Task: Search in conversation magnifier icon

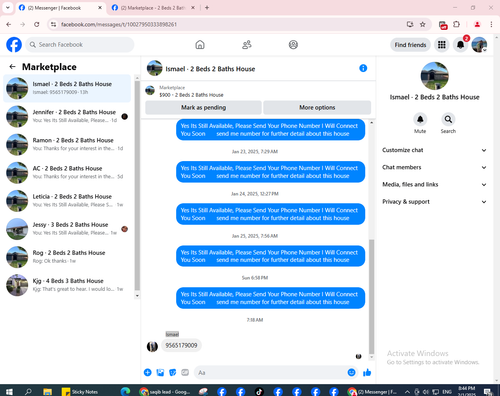Action: [448, 119]
